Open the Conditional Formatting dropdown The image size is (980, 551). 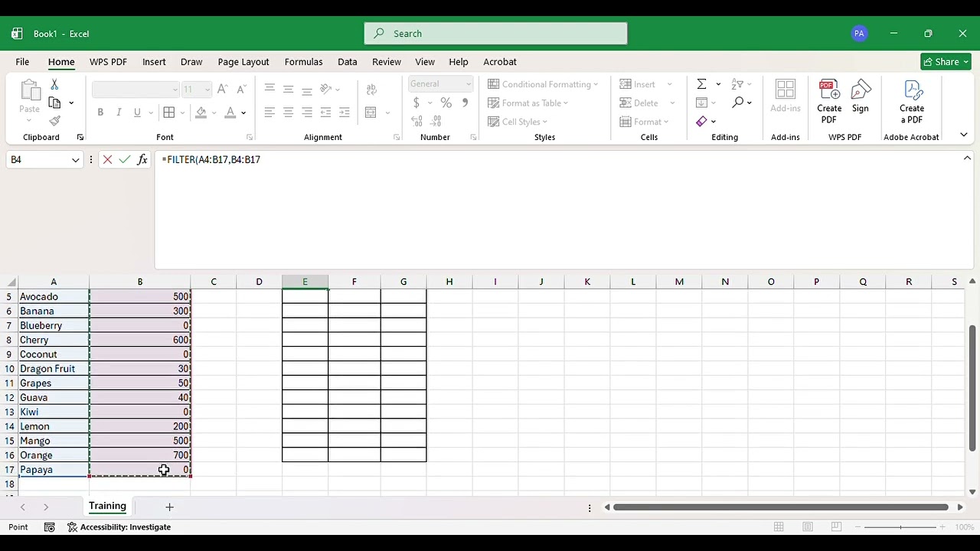tap(543, 84)
